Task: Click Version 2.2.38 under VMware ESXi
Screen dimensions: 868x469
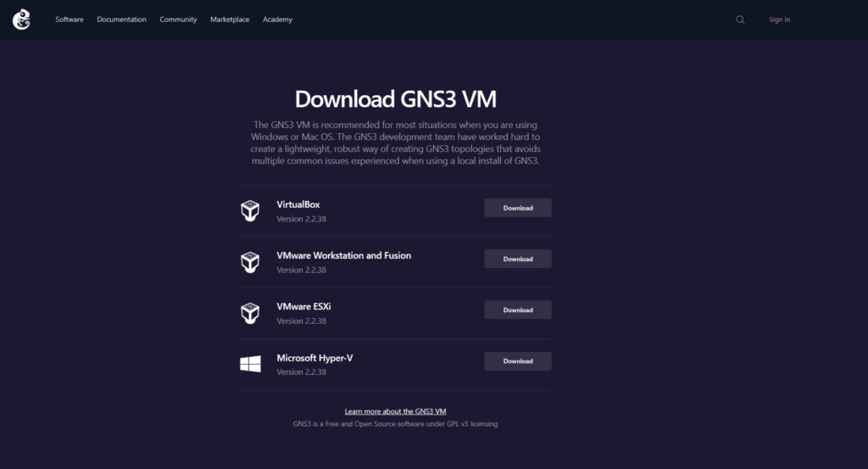Action: (302, 321)
